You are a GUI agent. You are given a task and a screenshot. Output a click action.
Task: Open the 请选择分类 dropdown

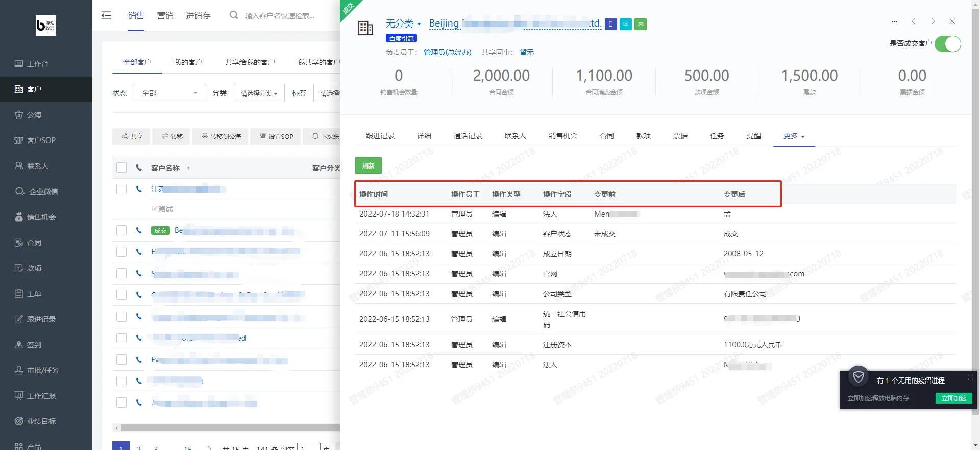tap(259, 93)
